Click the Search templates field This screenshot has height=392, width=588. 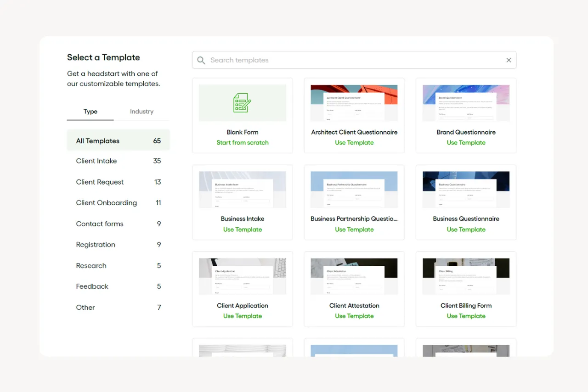[354, 60]
